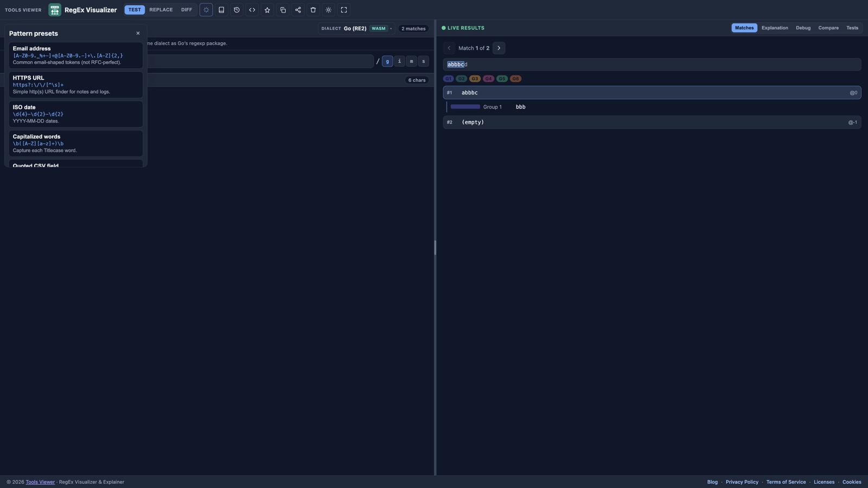The image size is (868, 488).
Task: Open pattern presets sparkle icon
Action: [206, 10]
